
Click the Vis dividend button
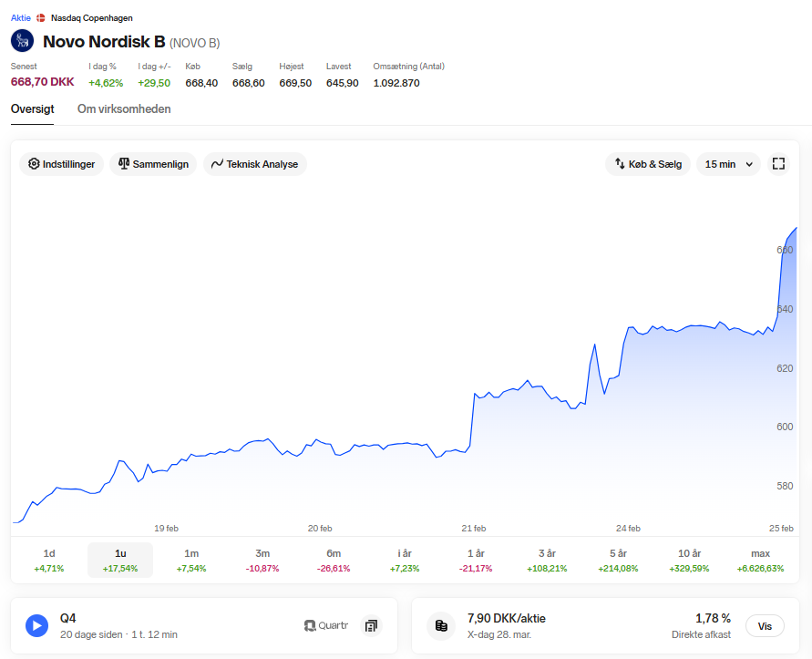(x=765, y=626)
